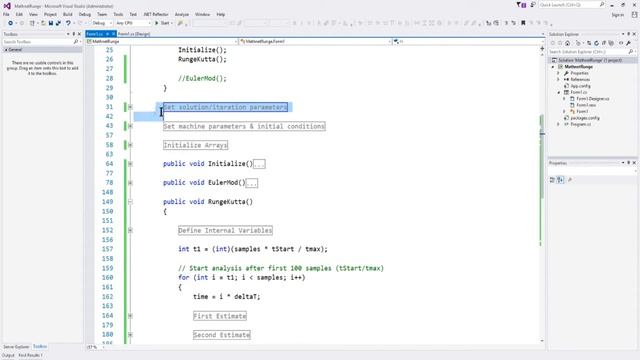The width and height of the screenshot is (640, 360).
Task: Click Solution Explorer Properties wrench icon
Action: coord(629,43)
